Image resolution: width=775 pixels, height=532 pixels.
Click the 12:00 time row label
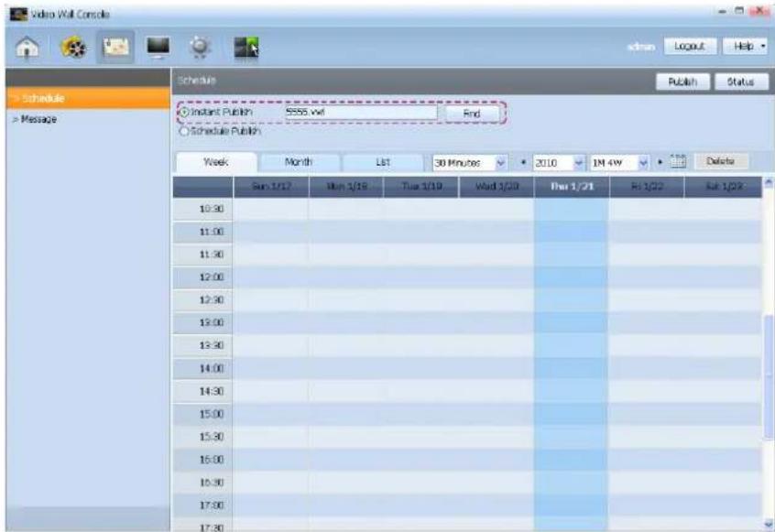202,277
